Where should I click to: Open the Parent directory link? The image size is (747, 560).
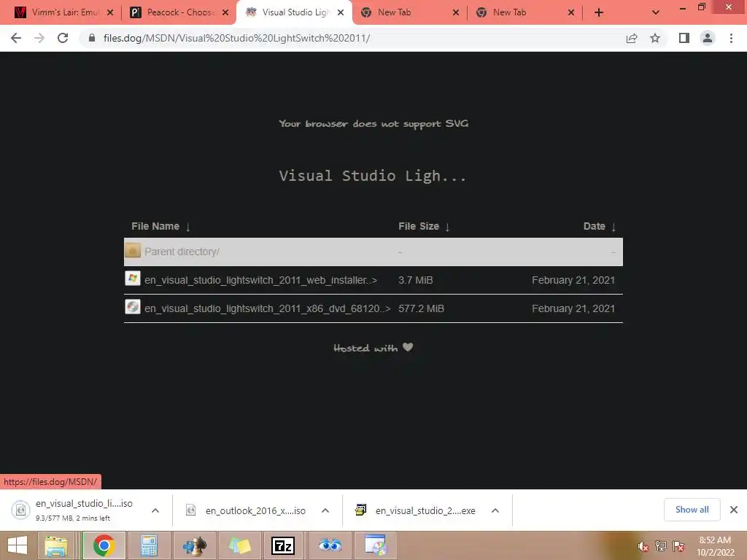pyautogui.click(x=182, y=252)
